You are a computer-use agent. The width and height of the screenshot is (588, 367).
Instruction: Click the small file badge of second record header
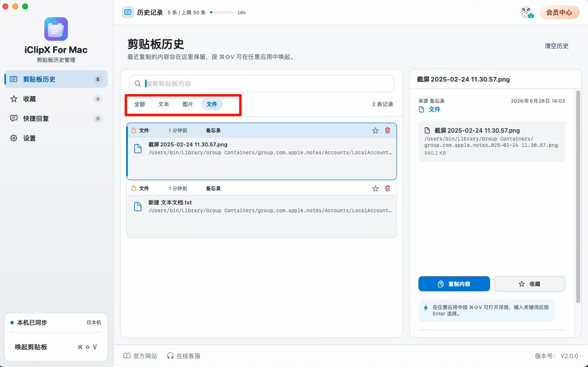134,189
